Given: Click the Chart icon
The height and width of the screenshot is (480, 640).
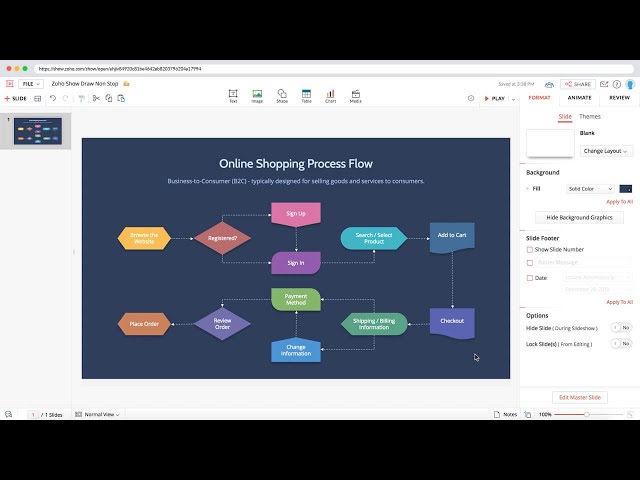Looking at the screenshot, I should click(330, 96).
